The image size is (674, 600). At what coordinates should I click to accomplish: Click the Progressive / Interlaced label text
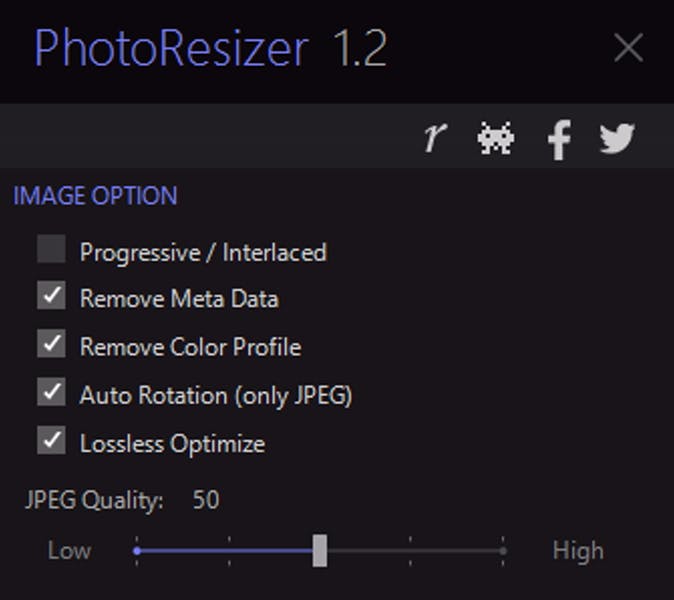pos(203,252)
